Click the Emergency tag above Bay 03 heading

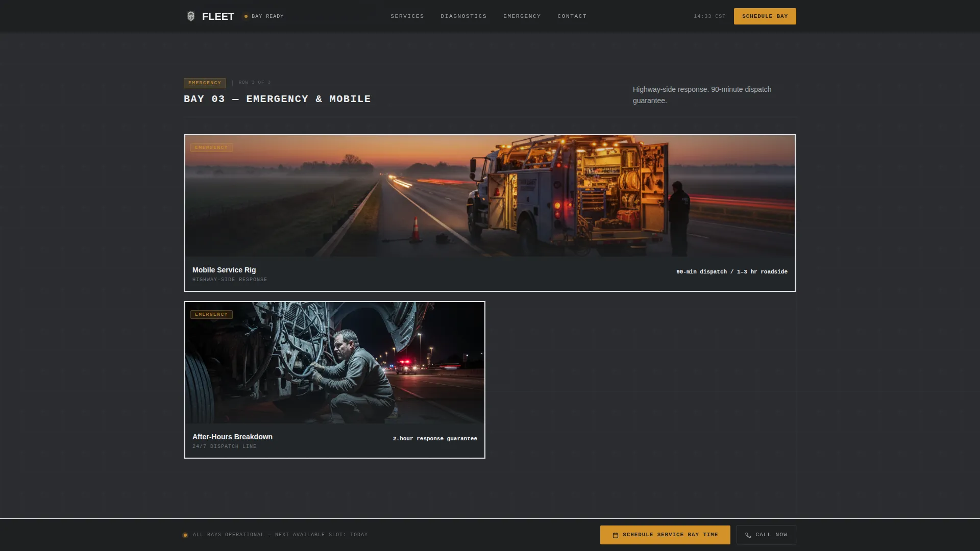(x=205, y=83)
